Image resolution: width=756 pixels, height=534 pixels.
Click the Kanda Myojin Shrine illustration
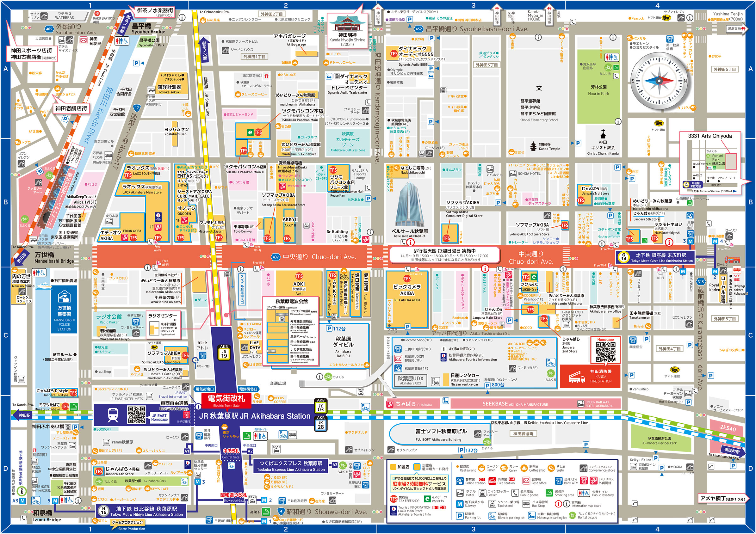347,23
